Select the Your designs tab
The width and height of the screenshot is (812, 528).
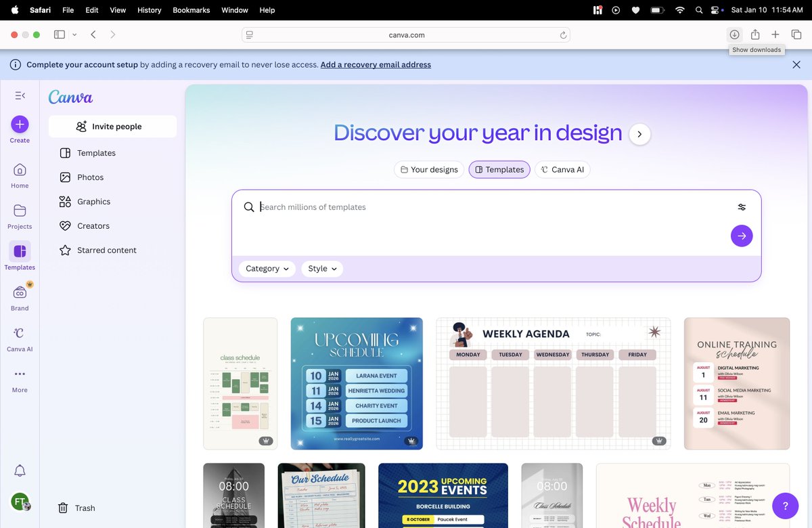tap(429, 169)
